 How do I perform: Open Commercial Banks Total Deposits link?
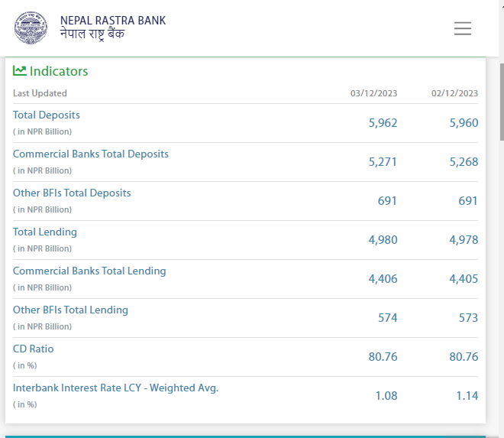91,154
